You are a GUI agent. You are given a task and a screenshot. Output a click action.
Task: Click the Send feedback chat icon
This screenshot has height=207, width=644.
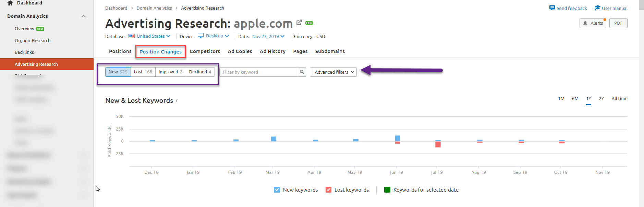552,8
